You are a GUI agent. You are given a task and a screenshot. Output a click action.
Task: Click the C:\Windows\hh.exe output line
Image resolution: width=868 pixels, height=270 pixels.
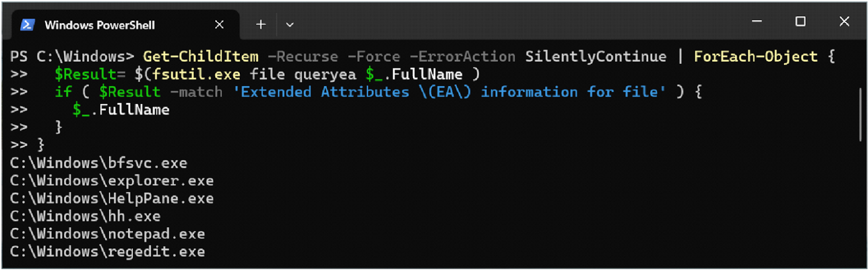tap(85, 216)
